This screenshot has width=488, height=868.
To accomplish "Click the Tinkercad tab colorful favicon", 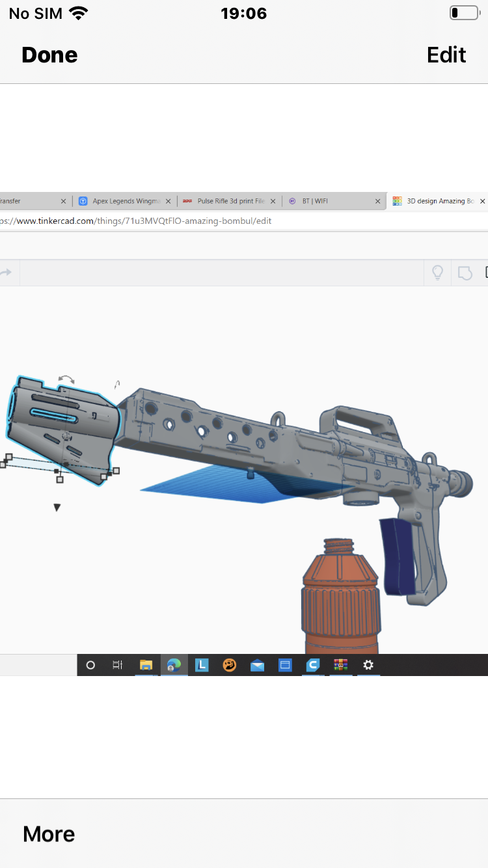I will click(397, 201).
